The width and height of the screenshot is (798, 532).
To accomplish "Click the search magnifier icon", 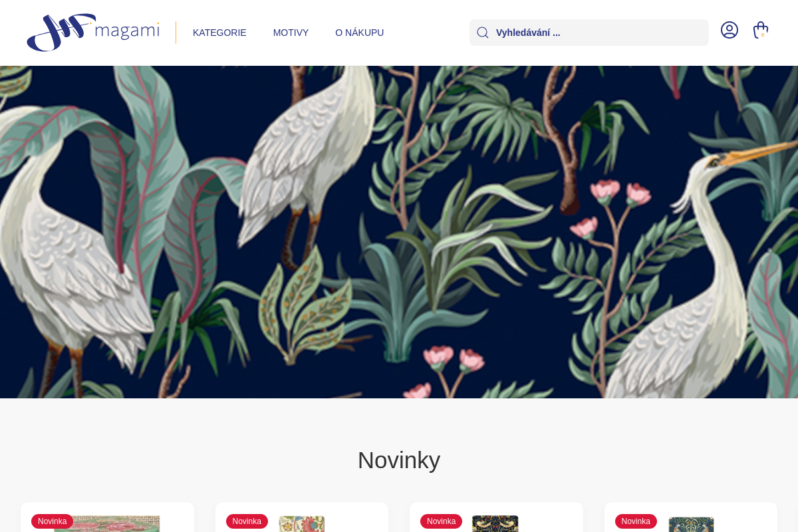I will (x=483, y=33).
